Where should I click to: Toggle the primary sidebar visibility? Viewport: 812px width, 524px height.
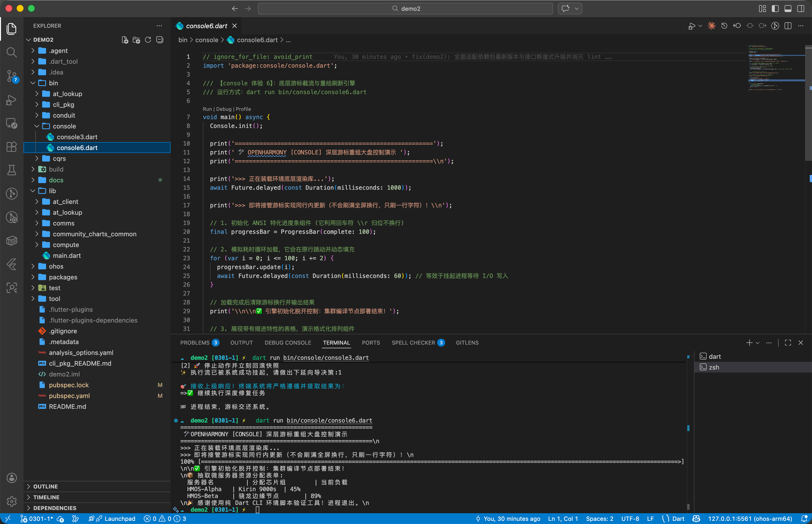(775, 9)
